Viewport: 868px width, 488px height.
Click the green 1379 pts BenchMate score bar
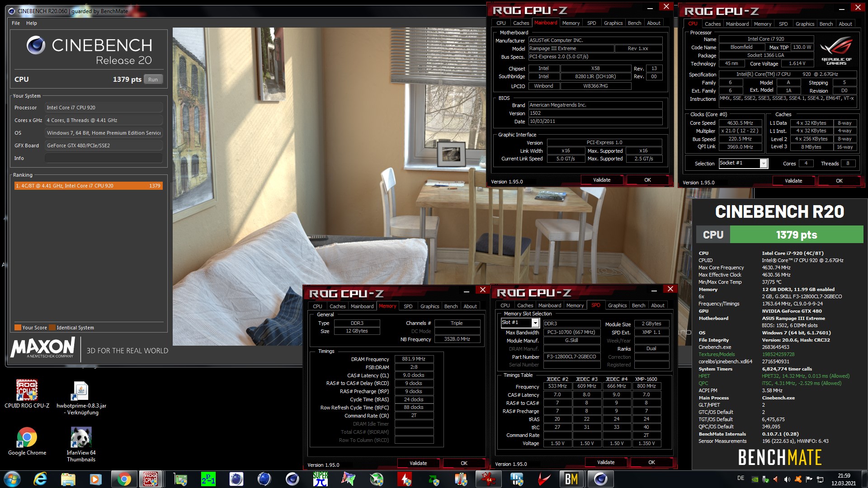click(x=796, y=235)
